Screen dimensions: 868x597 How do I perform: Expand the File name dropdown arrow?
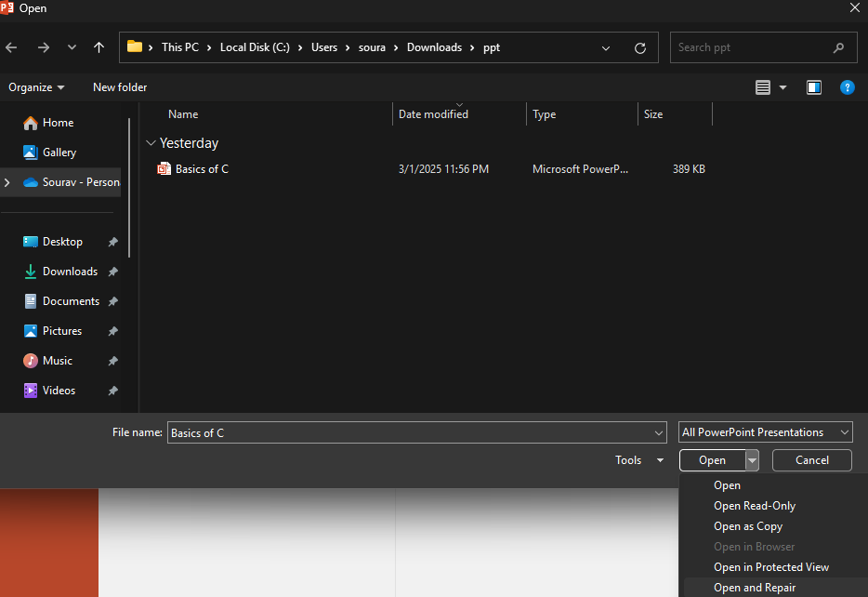659,433
